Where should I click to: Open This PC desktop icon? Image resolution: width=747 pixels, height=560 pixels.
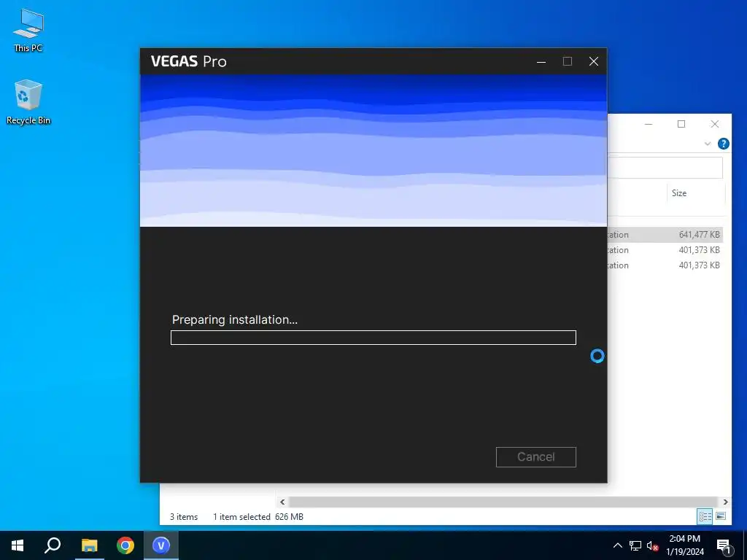28,31
